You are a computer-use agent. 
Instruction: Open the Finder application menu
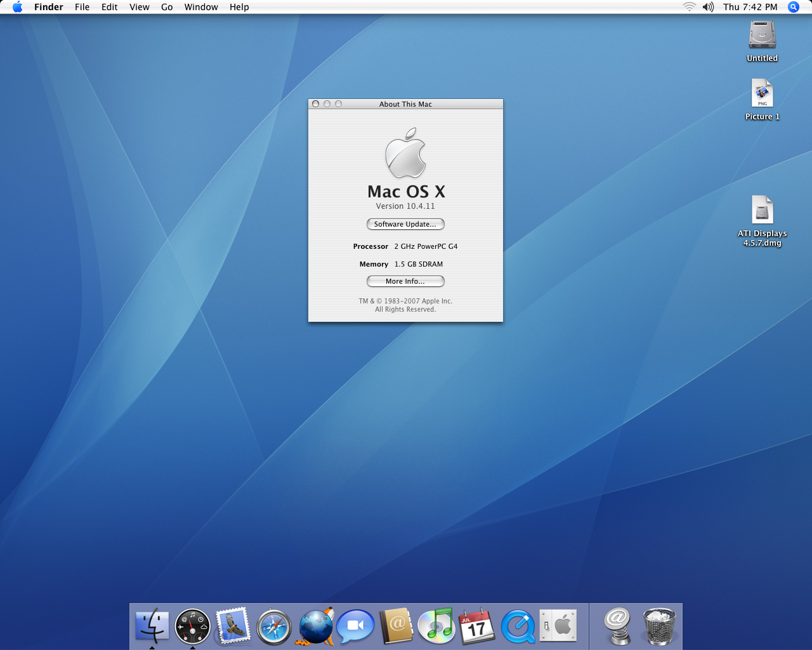pyautogui.click(x=49, y=7)
